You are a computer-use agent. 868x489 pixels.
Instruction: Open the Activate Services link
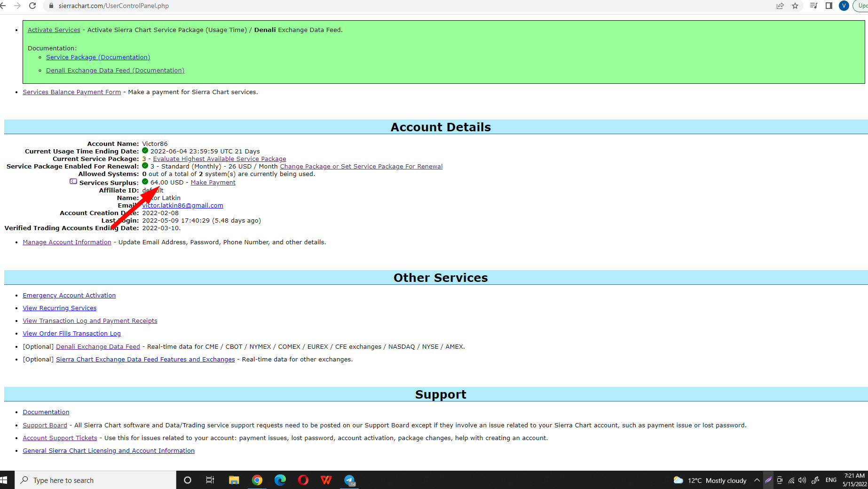pyautogui.click(x=54, y=30)
